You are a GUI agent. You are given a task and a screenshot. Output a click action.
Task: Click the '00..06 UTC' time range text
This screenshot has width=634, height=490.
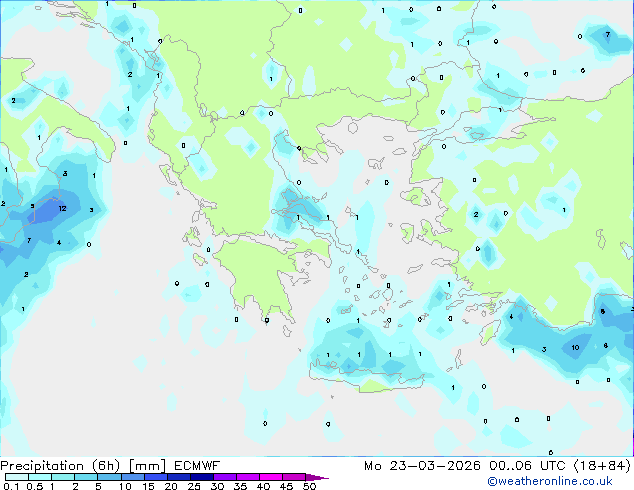click(x=527, y=466)
